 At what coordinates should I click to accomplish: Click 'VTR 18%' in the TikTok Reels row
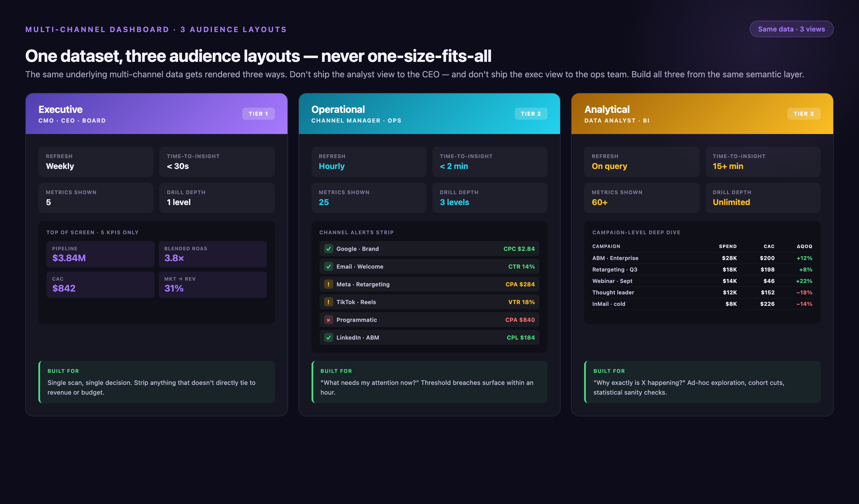(521, 302)
